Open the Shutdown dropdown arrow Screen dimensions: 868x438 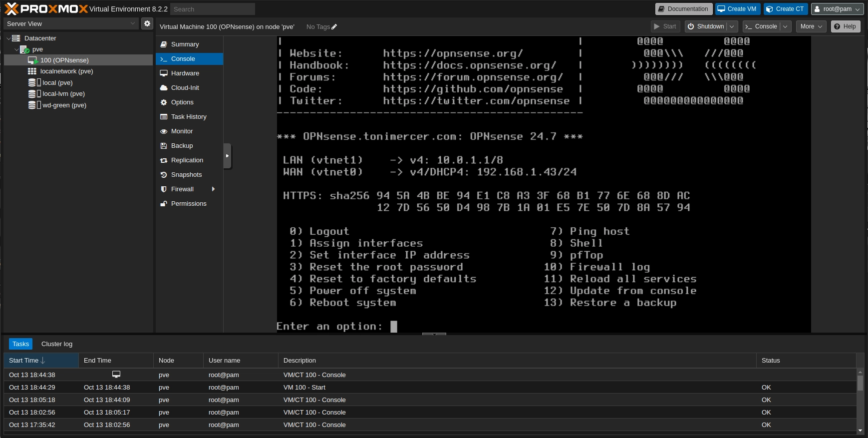732,26
